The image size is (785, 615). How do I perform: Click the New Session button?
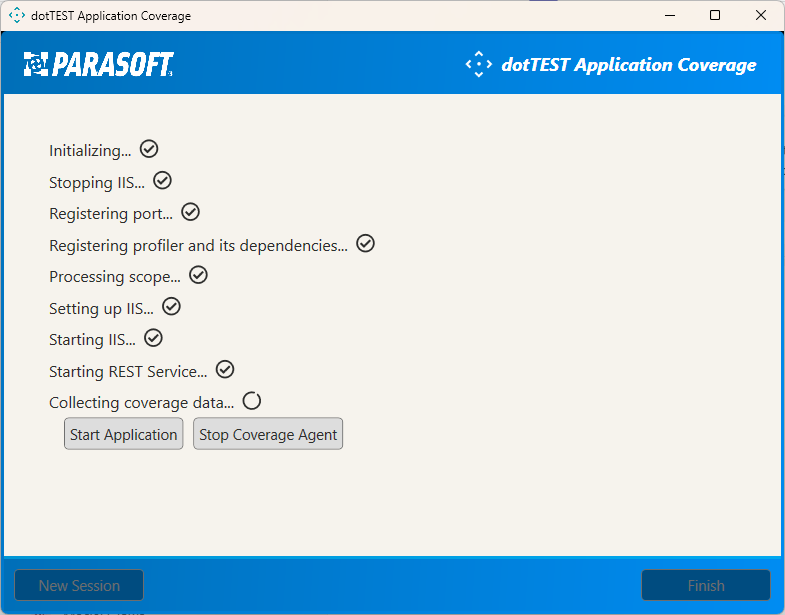79,585
